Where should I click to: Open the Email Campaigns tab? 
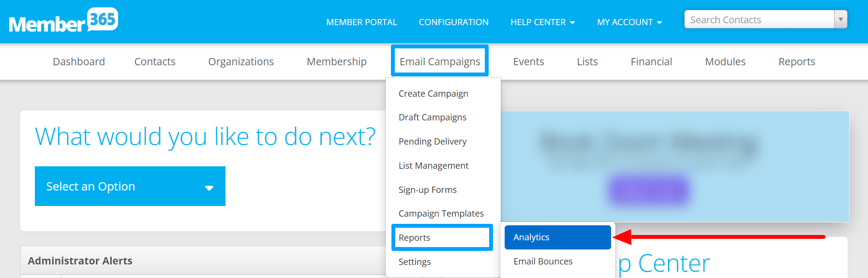coord(440,61)
